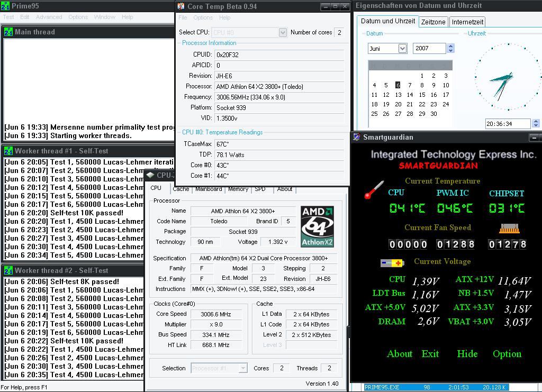Select the CPU tab in CPU-Z
The width and height of the screenshot is (542, 392).
pyautogui.click(x=156, y=188)
